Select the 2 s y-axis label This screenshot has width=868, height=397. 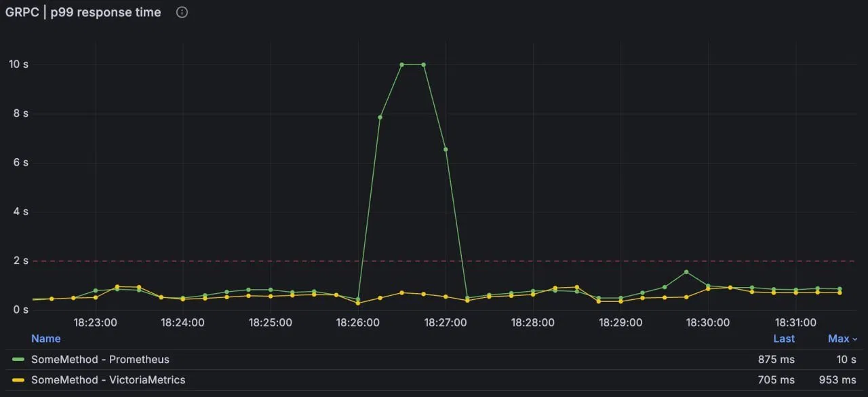pyautogui.click(x=21, y=261)
